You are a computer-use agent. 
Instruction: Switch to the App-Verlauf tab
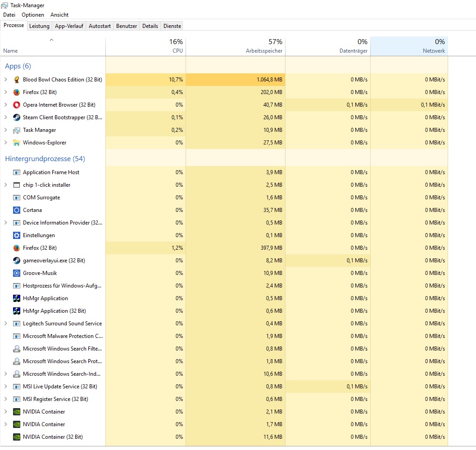click(x=69, y=26)
